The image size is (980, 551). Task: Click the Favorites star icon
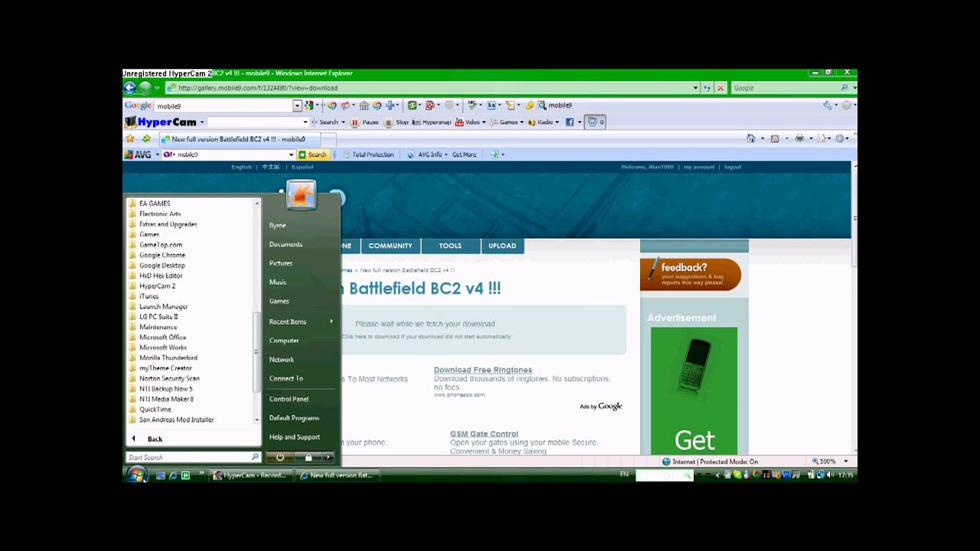tap(130, 139)
